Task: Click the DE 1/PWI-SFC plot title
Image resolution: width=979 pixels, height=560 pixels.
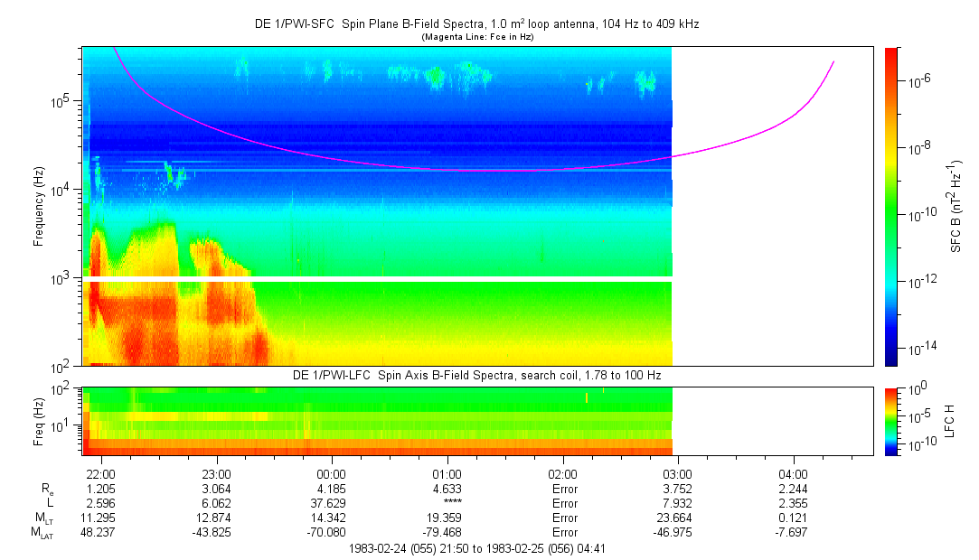Action: pos(476,24)
